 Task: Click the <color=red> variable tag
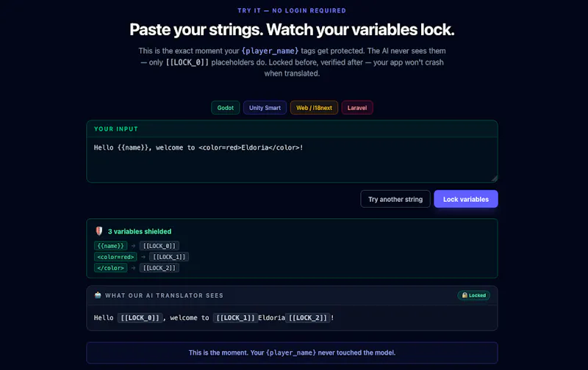[x=115, y=257]
